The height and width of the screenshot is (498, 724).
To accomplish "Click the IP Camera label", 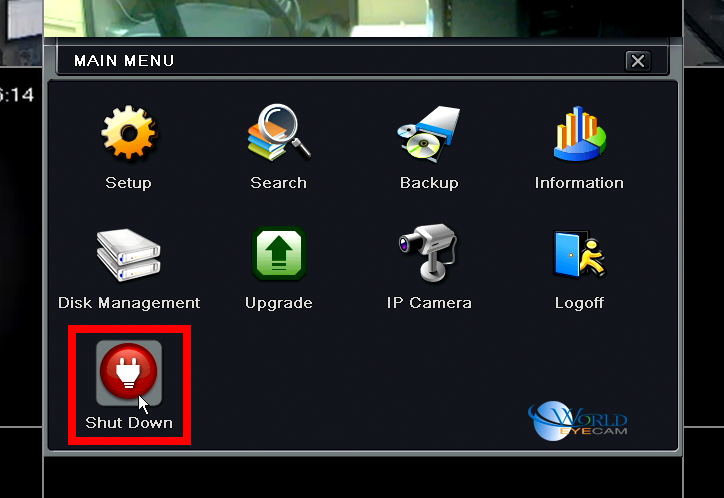I will pos(429,303).
